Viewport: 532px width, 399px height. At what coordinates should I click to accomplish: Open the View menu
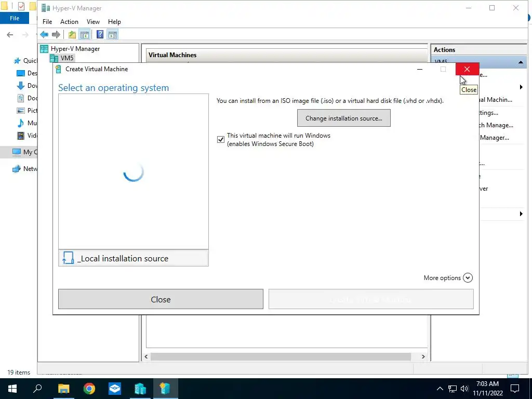pyautogui.click(x=93, y=22)
